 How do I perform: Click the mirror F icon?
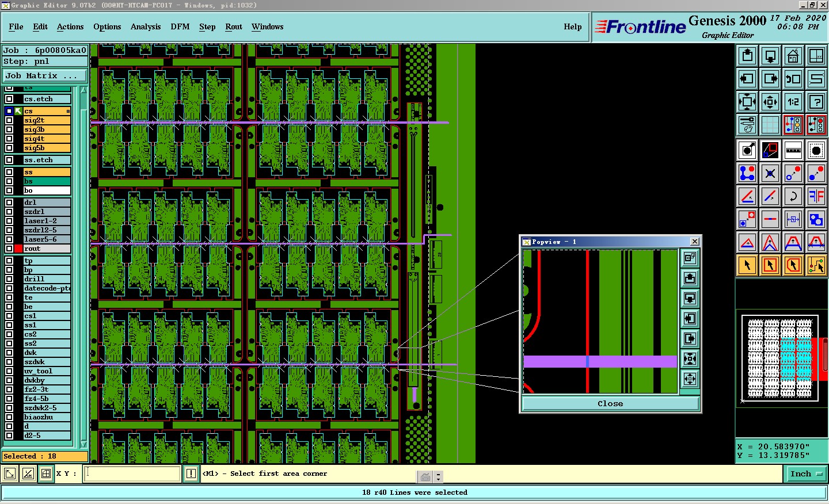click(816, 196)
